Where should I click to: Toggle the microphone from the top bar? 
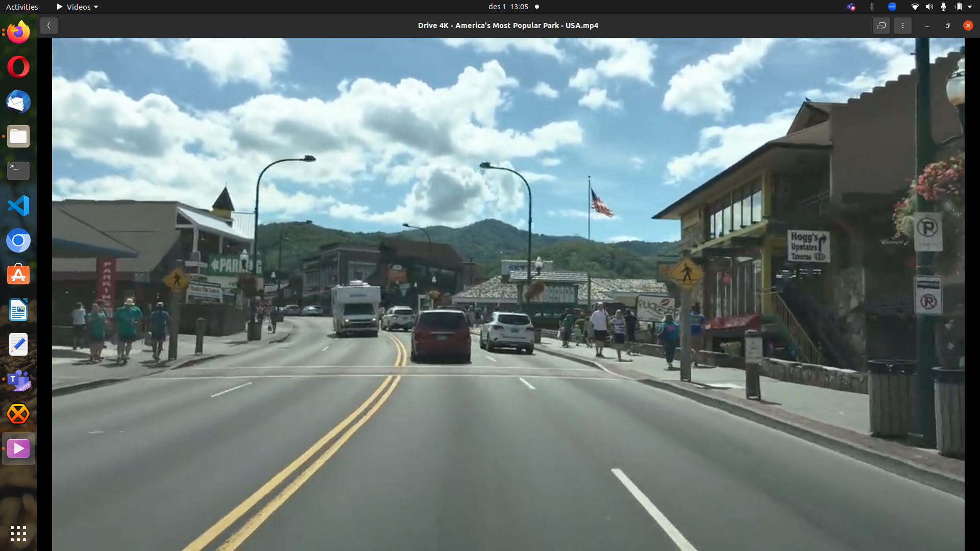(x=944, y=7)
